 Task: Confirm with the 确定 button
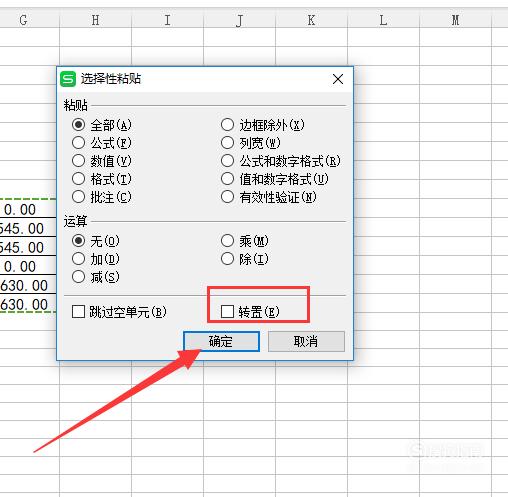coord(221,341)
